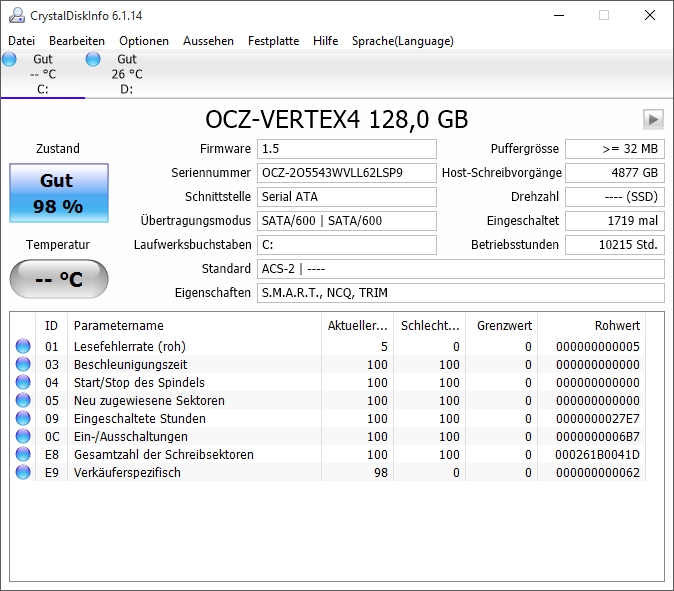Click status icon for Eingeschaltete Stunden row
674x591 pixels.
23,418
